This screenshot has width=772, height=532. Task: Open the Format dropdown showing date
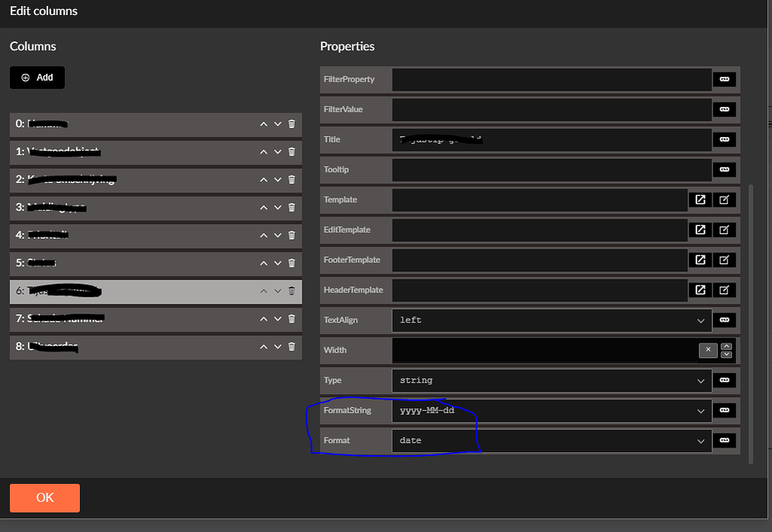click(x=551, y=441)
